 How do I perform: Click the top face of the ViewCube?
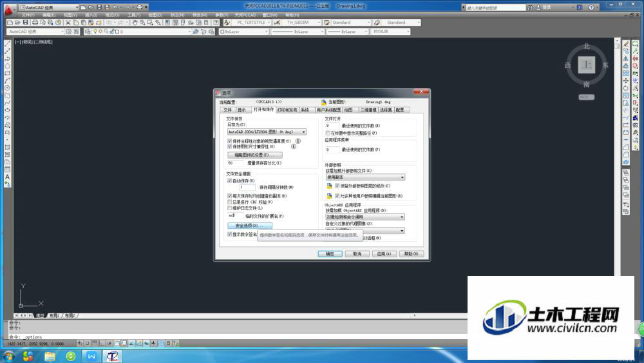(587, 64)
